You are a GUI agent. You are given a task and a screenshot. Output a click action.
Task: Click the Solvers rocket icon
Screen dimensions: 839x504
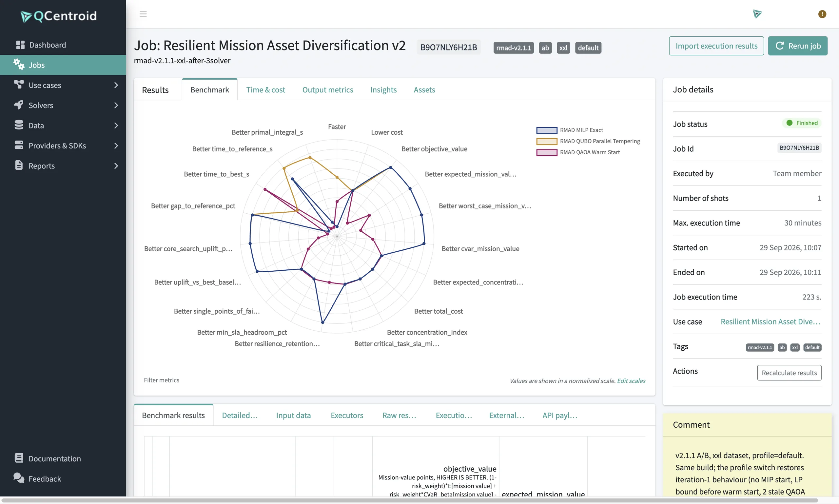(x=19, y=105)
